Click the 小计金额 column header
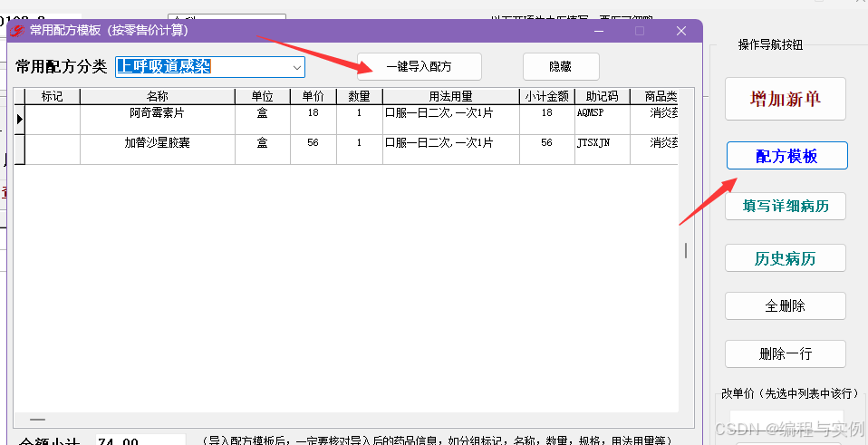868x445 pixels. 547,96
